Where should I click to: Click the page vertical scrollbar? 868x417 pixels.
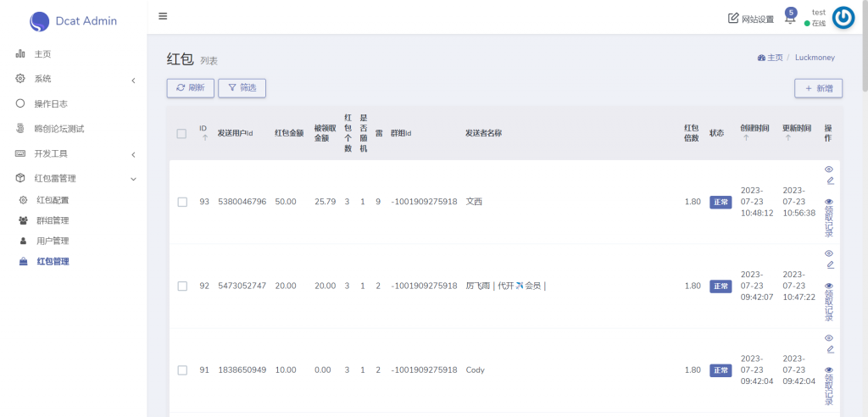865,47
